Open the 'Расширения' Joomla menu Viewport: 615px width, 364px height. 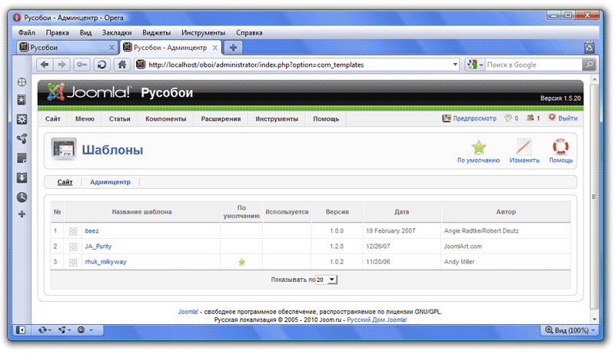(x=221, y=119)
